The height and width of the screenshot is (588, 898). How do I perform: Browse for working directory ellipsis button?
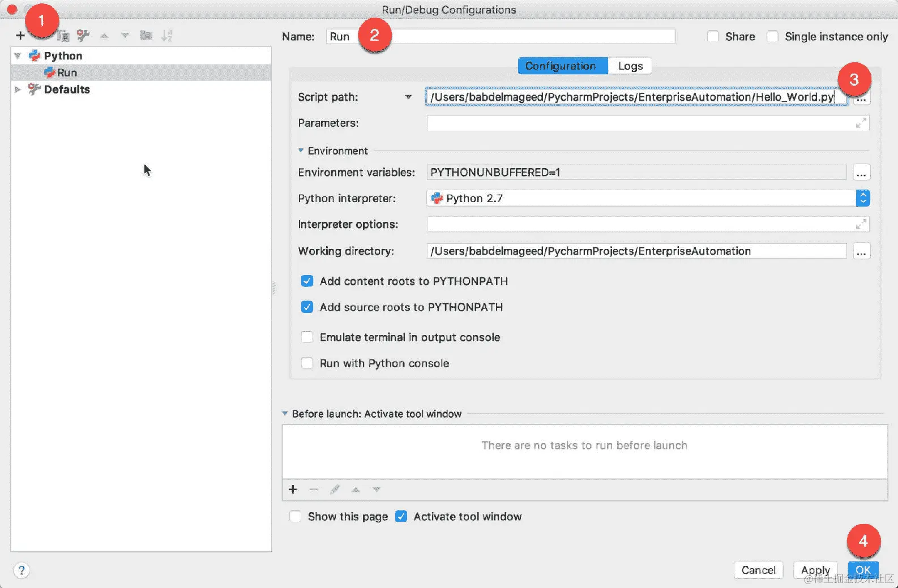coord(861,251)
